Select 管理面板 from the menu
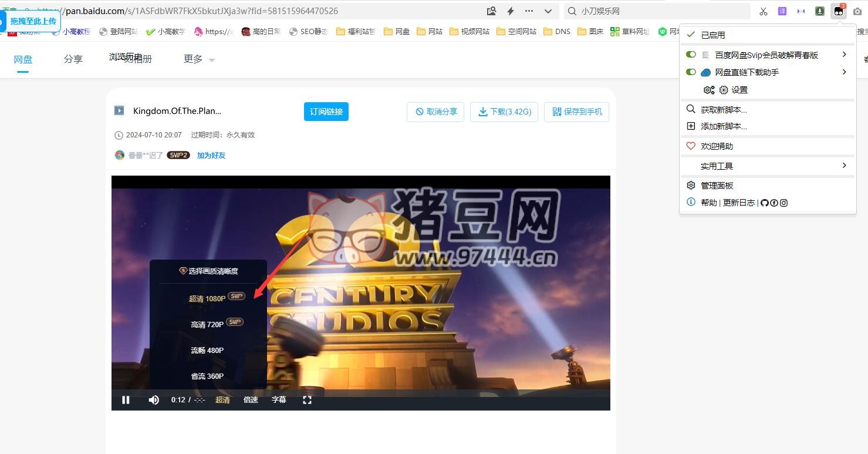The height and width of the screenshot is (454, 868). coord(717,186)
